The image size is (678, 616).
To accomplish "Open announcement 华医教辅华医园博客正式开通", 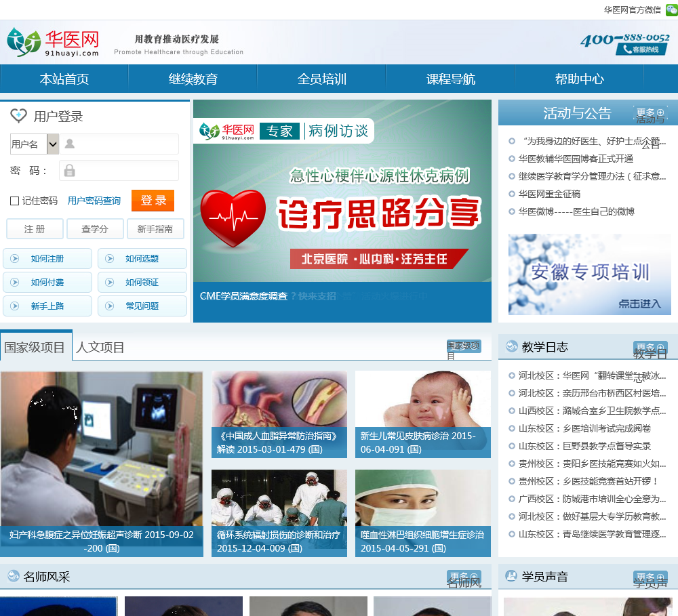I will tap(576, 159).
